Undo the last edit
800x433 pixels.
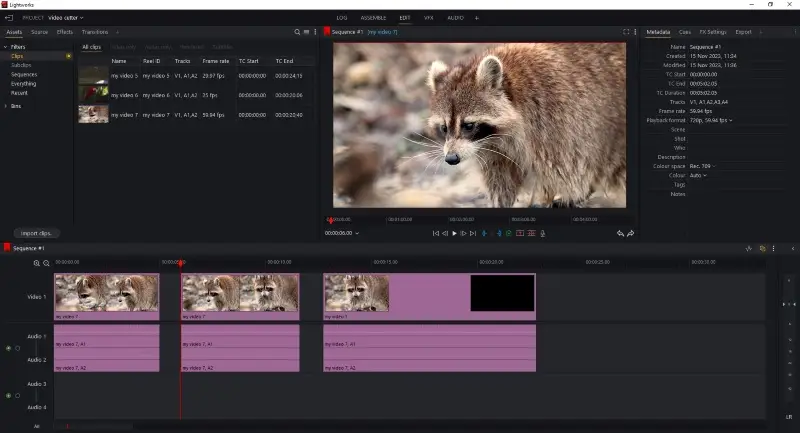coord(620,233)
